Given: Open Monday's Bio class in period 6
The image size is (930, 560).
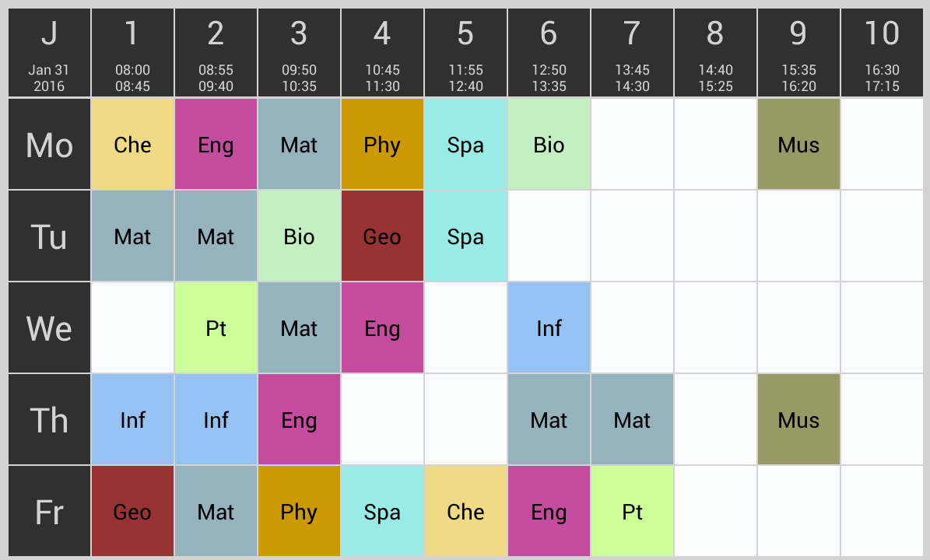Looking at the screenshot, I should [549, 144].
